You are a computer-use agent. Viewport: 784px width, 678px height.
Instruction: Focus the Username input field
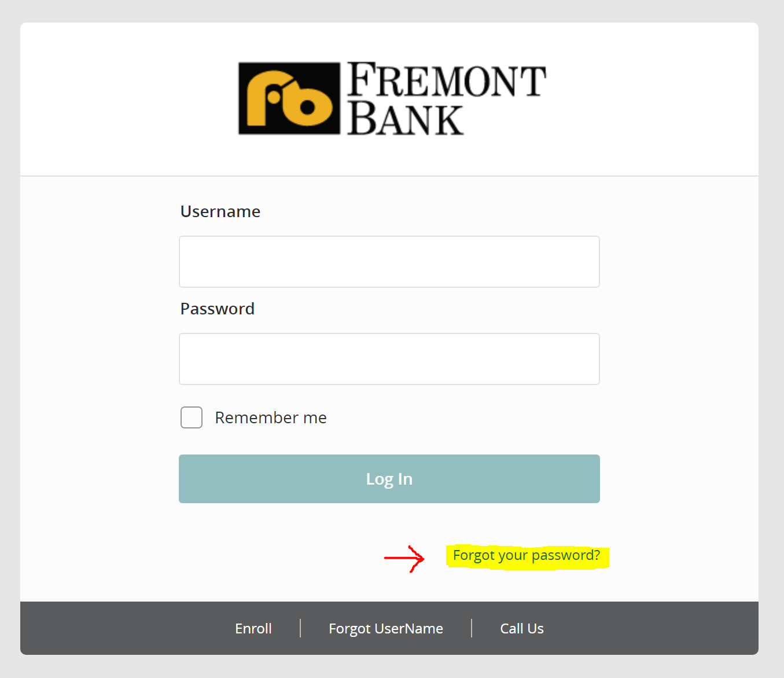coord(389,262)
